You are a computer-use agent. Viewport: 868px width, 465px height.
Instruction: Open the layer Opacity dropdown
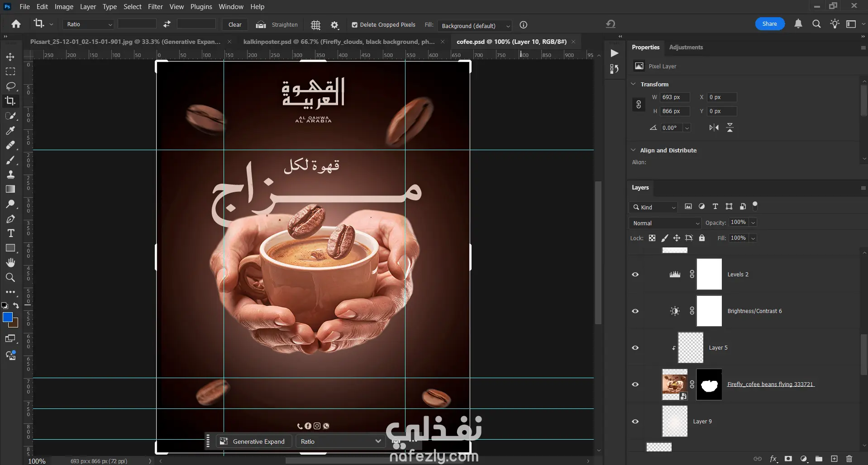point(753,223)
